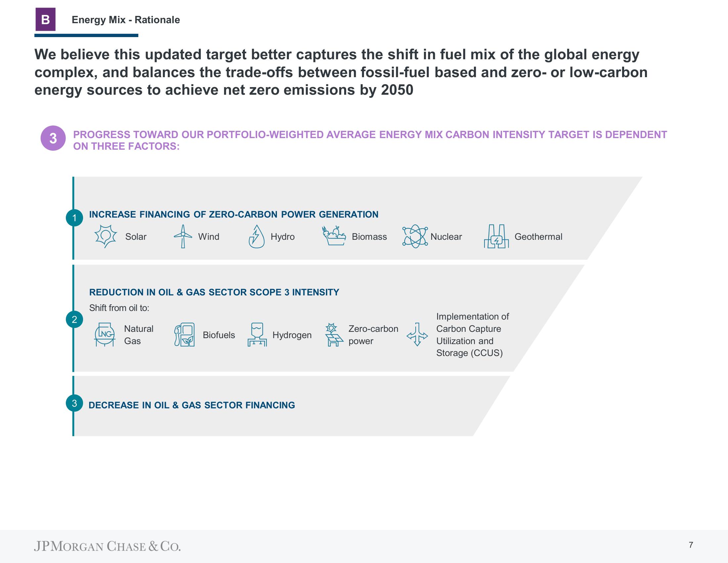
Task: Click the 'Wind' label
Action: 209,236
